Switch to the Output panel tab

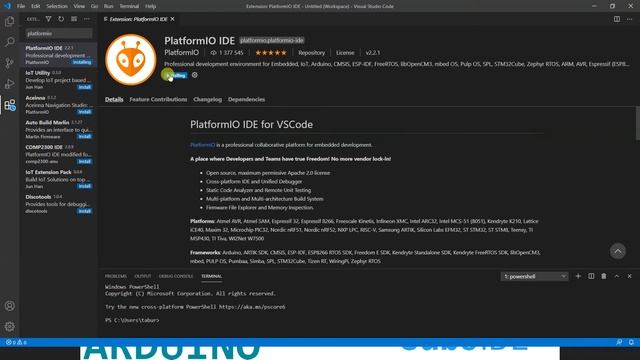coord(142,276)
